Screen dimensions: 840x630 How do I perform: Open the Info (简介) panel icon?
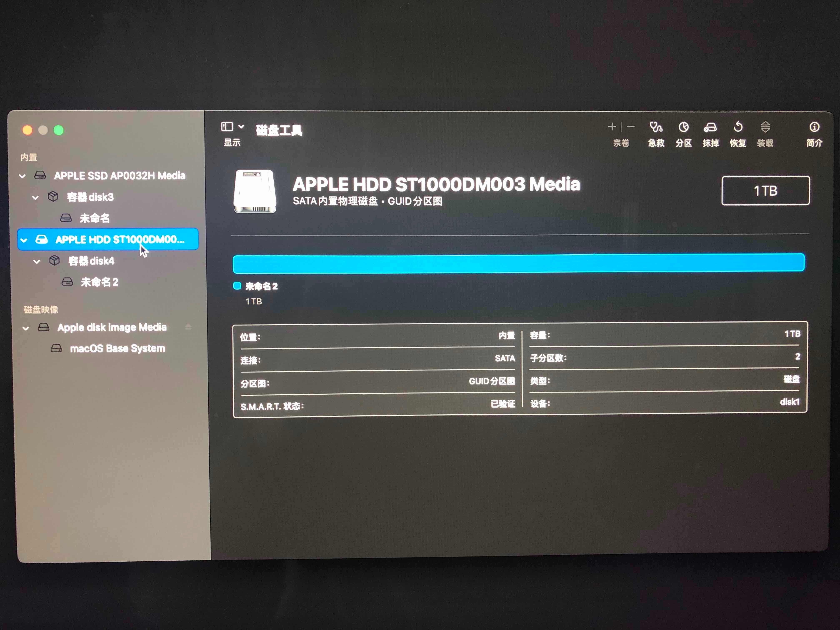tap(814, 127)
